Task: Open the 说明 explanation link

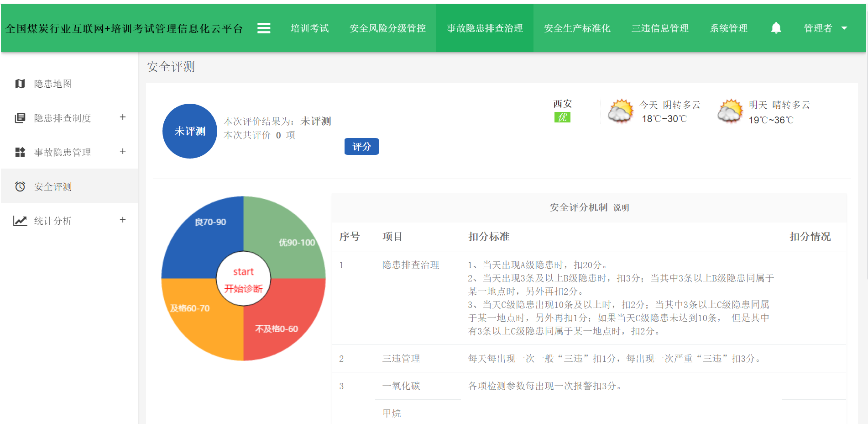Action: 621,207
